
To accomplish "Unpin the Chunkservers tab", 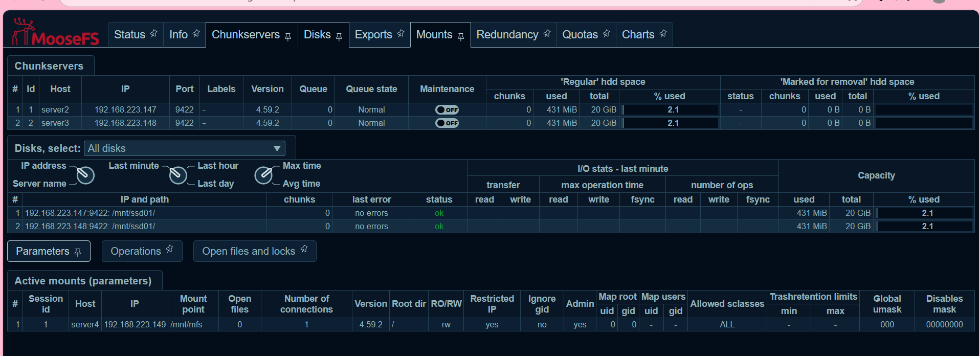I will point(288,36).
